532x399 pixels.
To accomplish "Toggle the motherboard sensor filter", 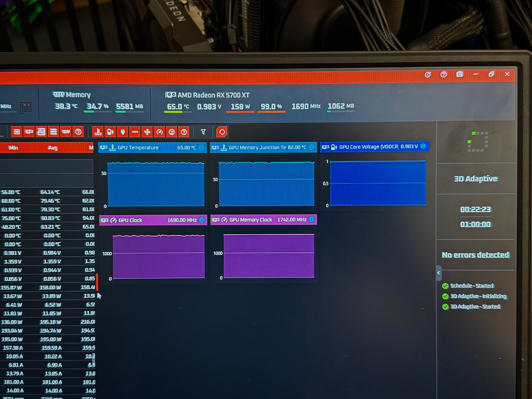I will coord(41,132).
